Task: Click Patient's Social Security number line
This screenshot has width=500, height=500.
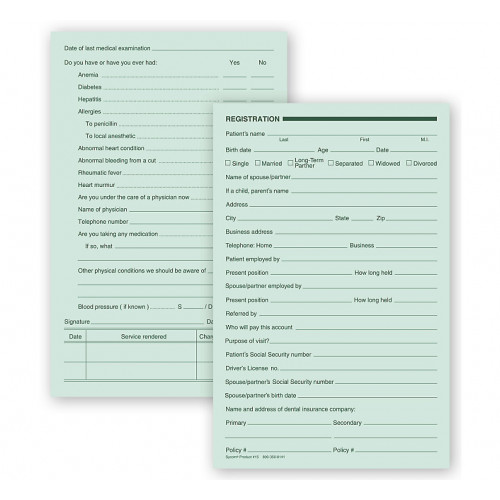Action: (x=375, y=355)
